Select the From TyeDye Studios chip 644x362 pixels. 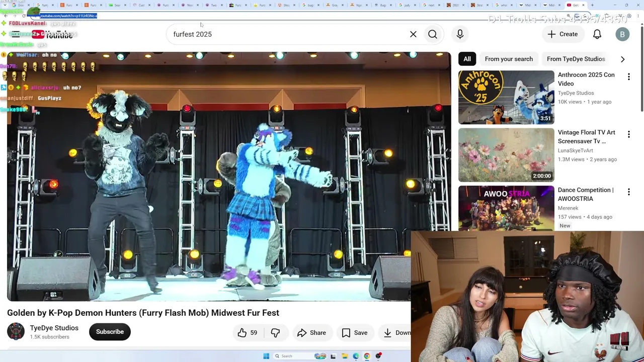point(576,59)
